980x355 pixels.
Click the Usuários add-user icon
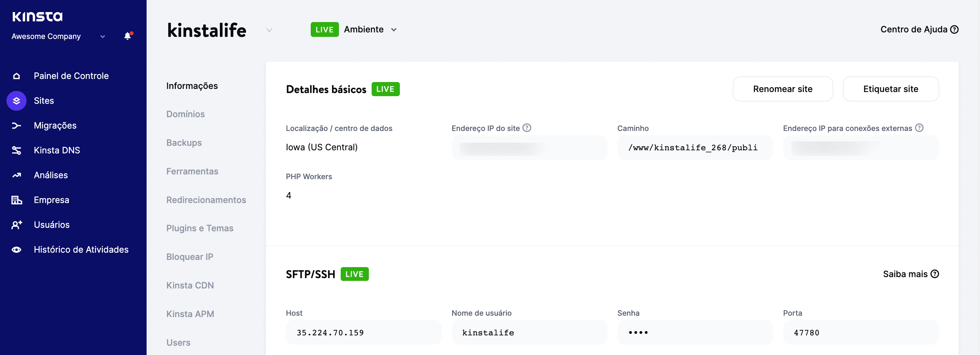17,225
